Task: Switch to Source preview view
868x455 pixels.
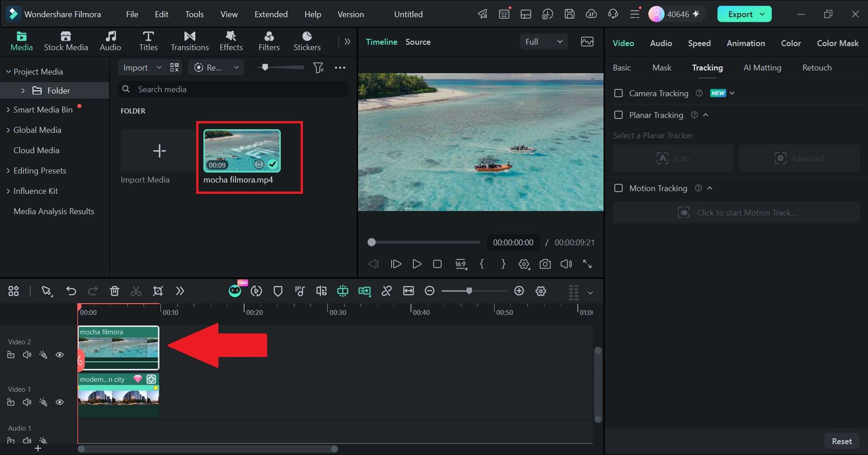Action: point(418,42)
